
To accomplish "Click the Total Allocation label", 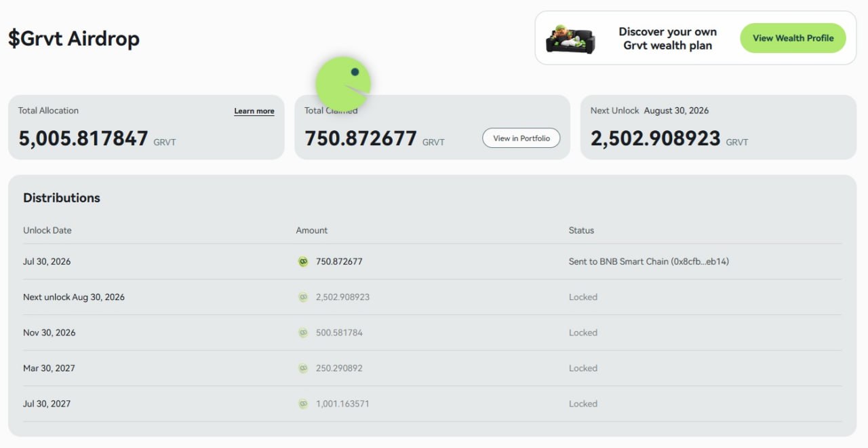I will coord(48,111).
